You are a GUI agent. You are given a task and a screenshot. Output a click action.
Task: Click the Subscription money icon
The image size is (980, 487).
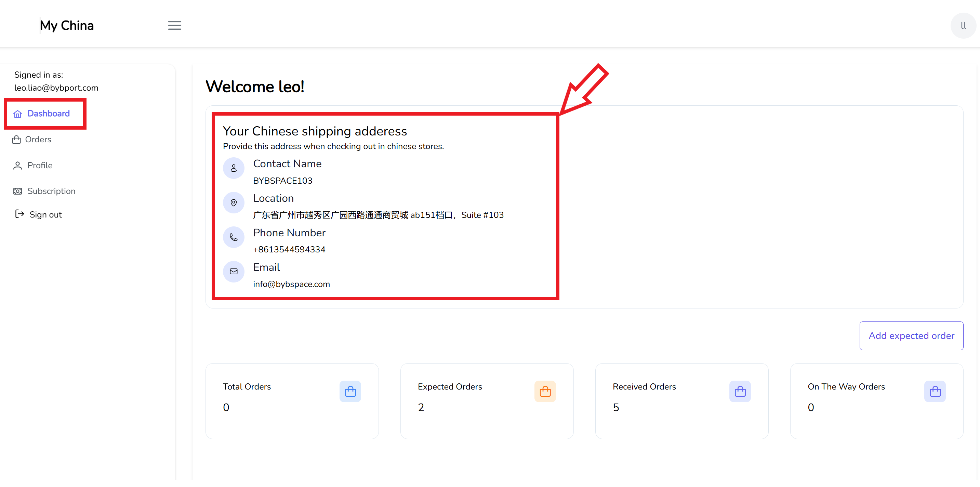coord(17,191)
